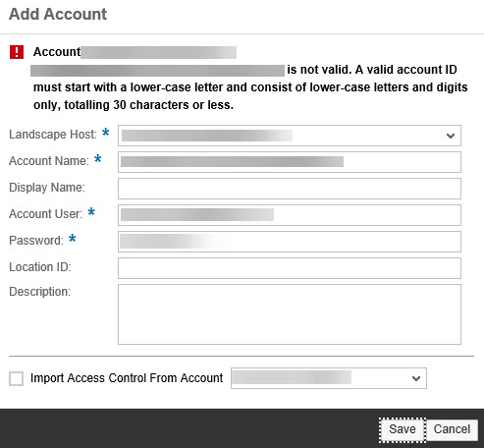Click the Account Name required asterisk
484x448 pixels.
tap(97, 159)
